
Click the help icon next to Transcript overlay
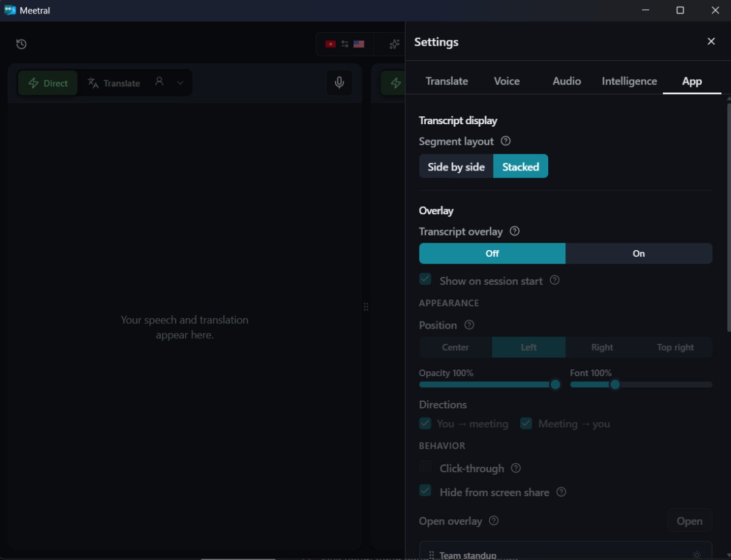click(515, 231)
